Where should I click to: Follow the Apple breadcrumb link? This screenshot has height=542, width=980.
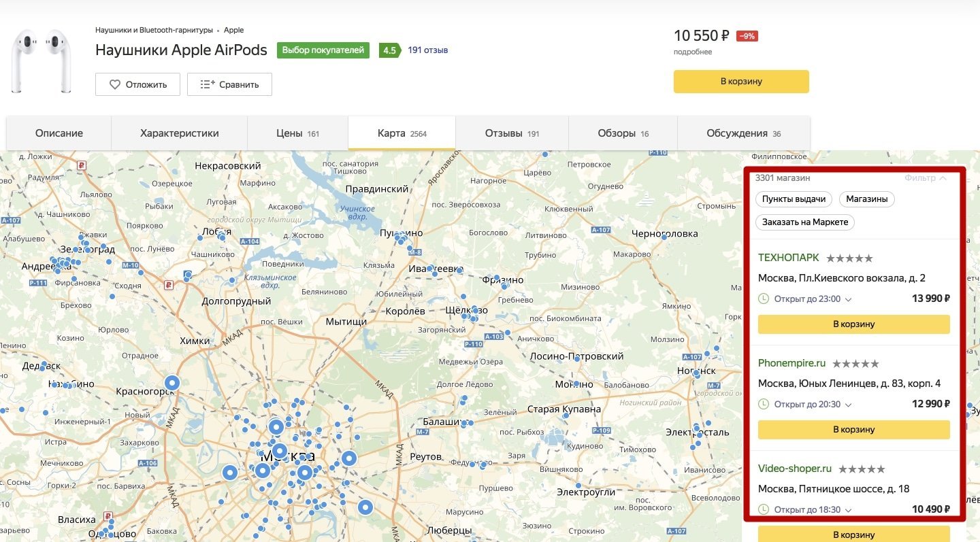233,30
